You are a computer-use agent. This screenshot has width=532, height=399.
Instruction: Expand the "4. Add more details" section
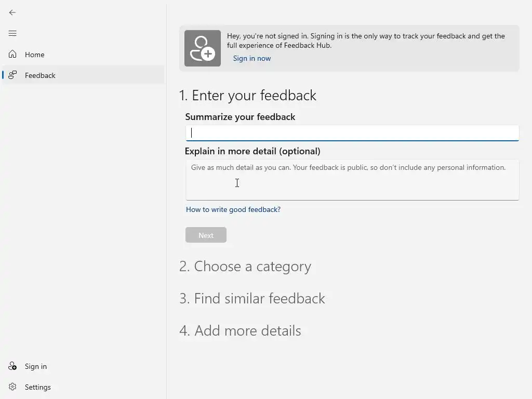(x=240, y=331)
